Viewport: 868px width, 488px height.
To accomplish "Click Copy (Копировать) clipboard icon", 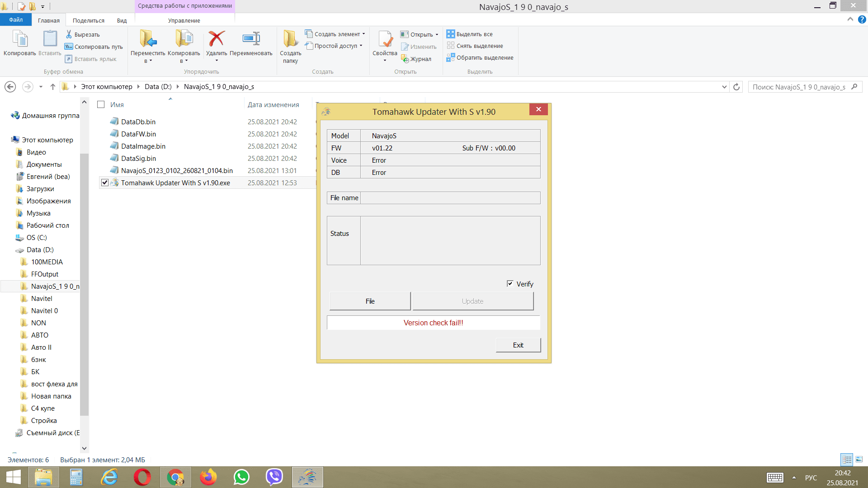I will coord(19,39).
